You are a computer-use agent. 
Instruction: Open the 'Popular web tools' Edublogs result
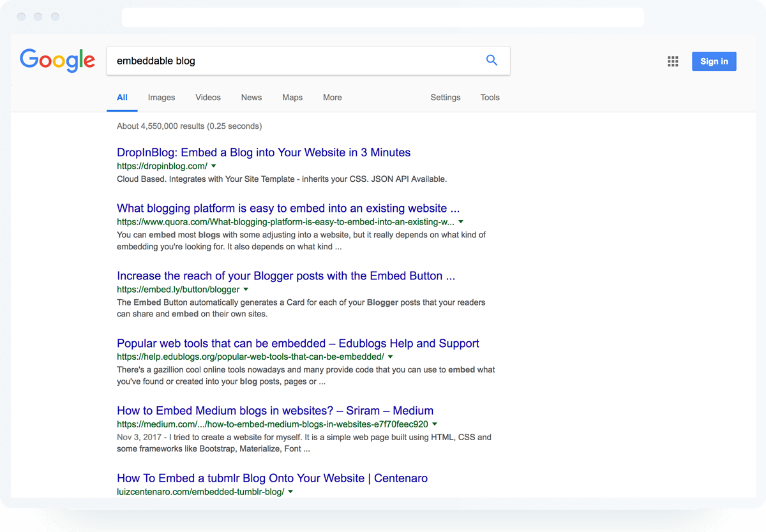(x=298, y=343)
